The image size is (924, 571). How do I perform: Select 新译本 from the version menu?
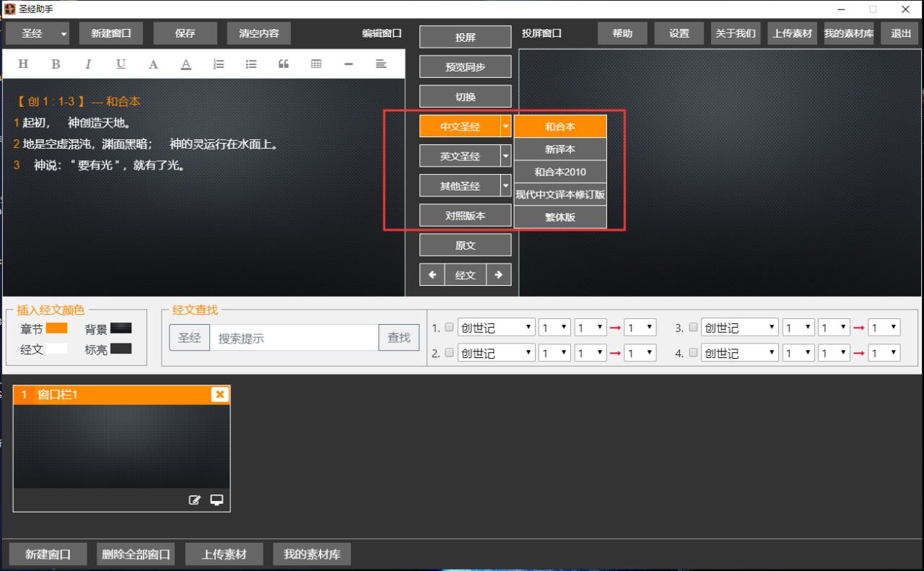point(560,149)
